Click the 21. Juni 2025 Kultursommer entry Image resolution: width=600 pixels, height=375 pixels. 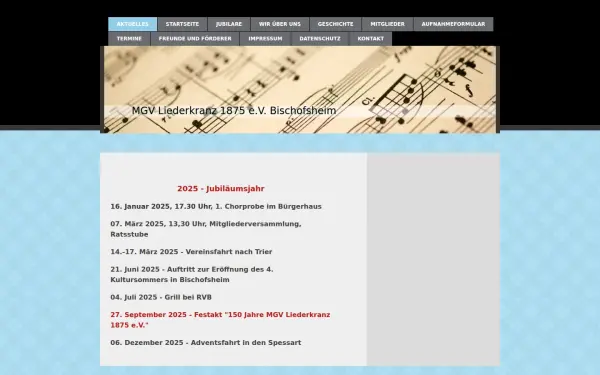pos(192,274)
